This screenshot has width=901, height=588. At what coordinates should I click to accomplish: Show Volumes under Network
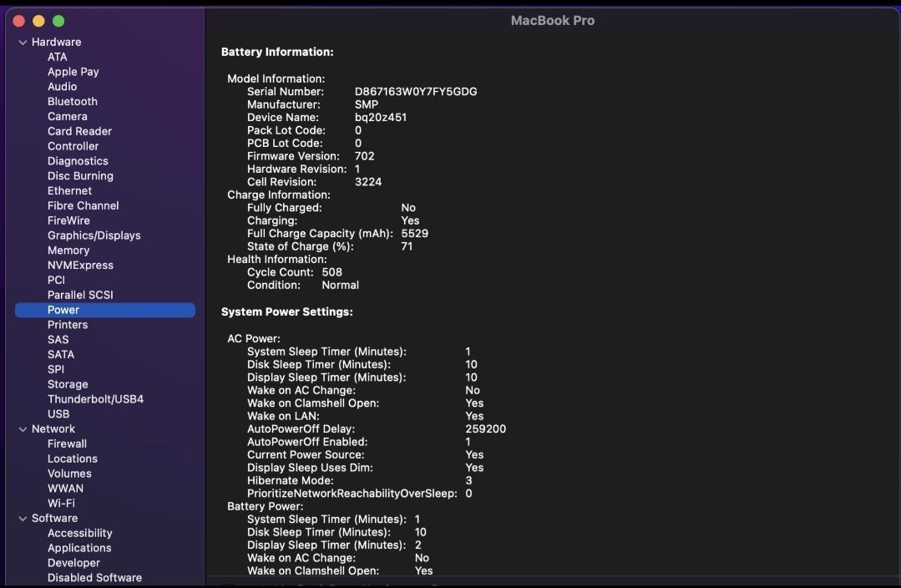coord(69,474)
